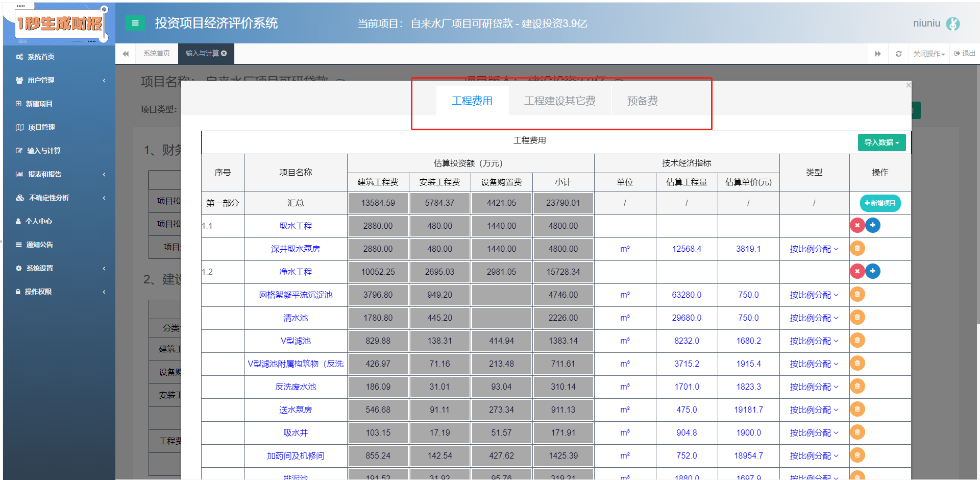
Task: Click the refresh icon in the toolbar
Action: point(898,53)
